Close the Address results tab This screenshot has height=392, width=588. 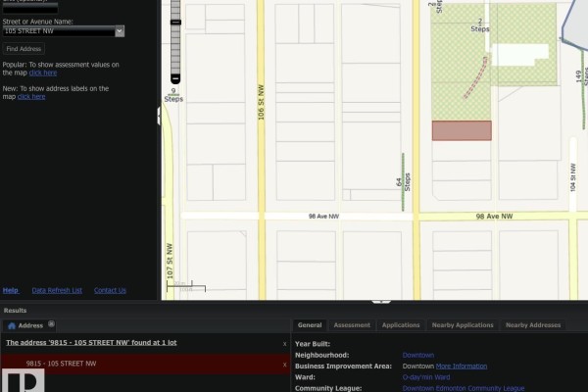[x=51, y=323]
